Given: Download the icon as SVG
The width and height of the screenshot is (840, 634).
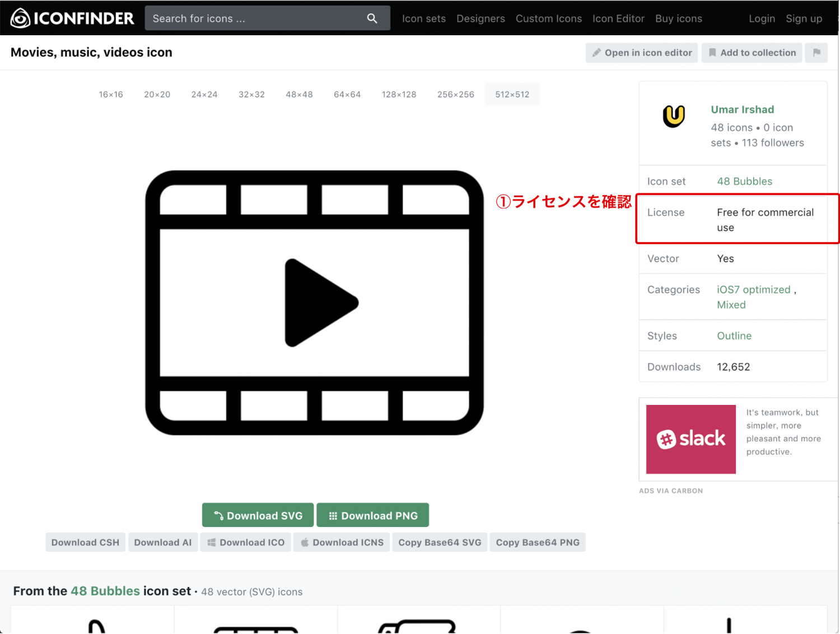Looking at the screenshot, I should [x=258, y=515].
